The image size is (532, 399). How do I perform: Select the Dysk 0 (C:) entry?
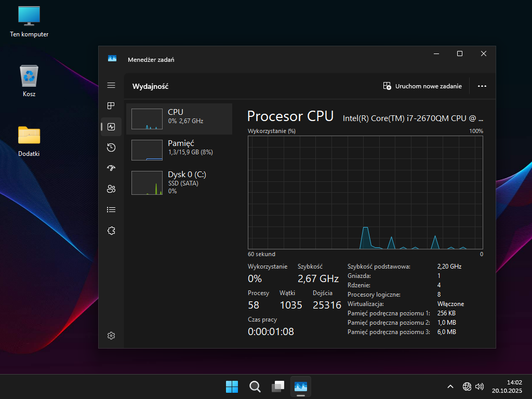[179, 182]
